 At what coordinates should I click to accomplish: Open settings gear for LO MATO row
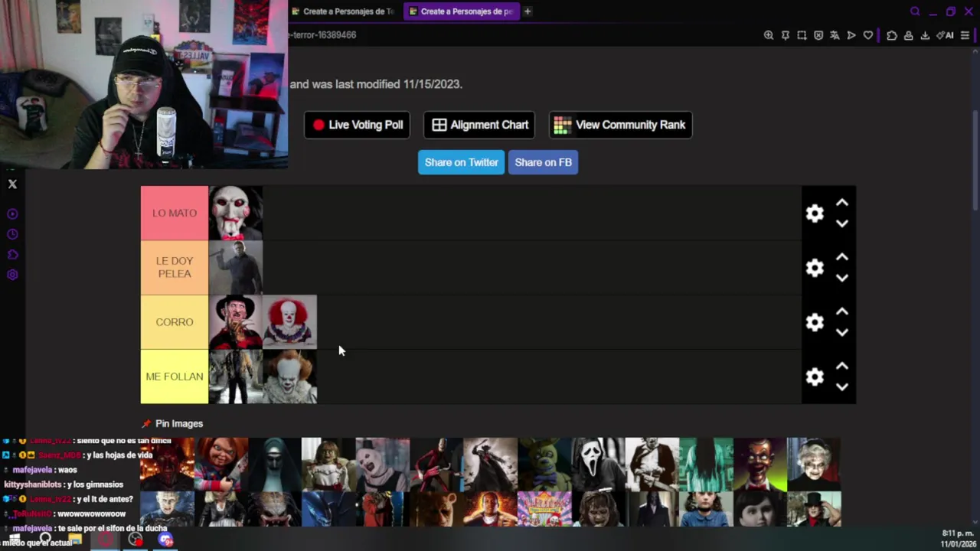click(x=815, y=214)
